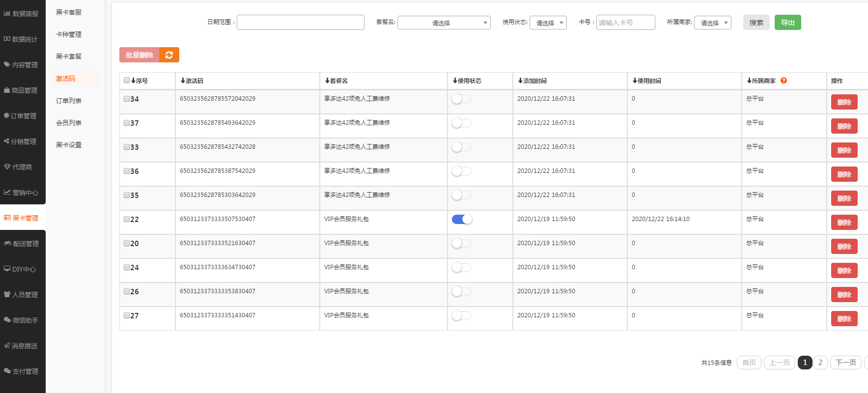Delete row 27 with its 删除 button
868x393 pixels.
pyautogui.click(x=844, y=319)
